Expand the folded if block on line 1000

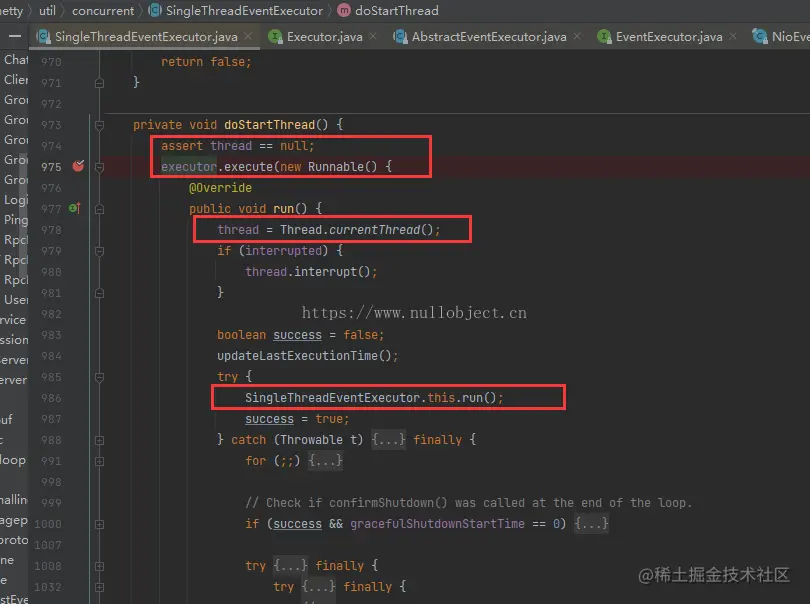[x=100, y=524]
